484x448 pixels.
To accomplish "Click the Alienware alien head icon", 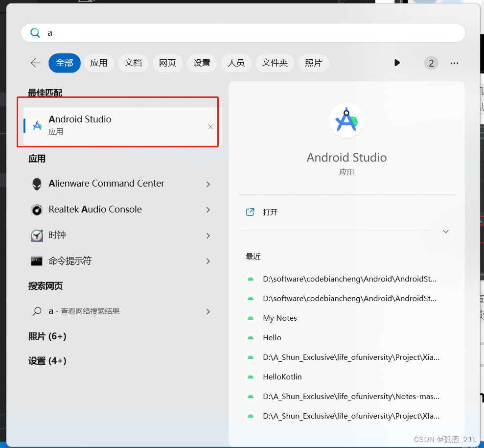I will (37, 184).
